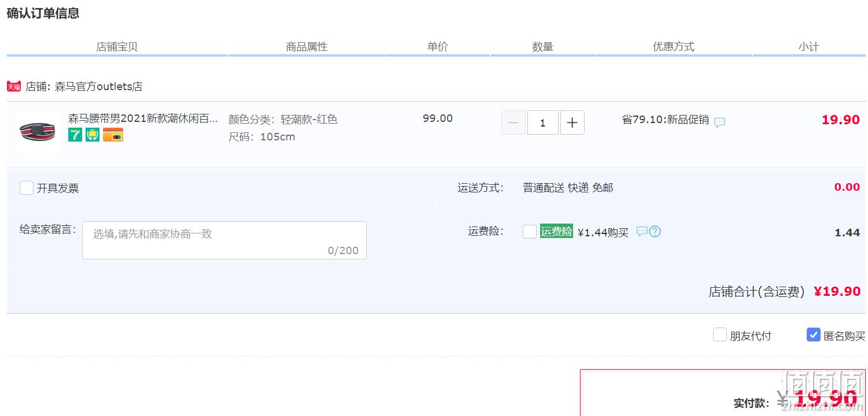Screen dimensions: 868x416
Task: Open the shipping insurance comment bubble
Action: pos(642,232)
